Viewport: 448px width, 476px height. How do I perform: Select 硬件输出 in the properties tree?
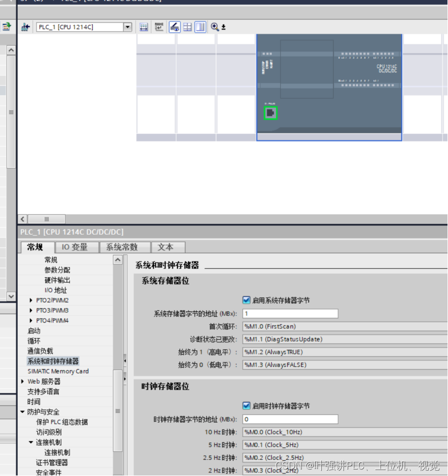pos(57,280)
